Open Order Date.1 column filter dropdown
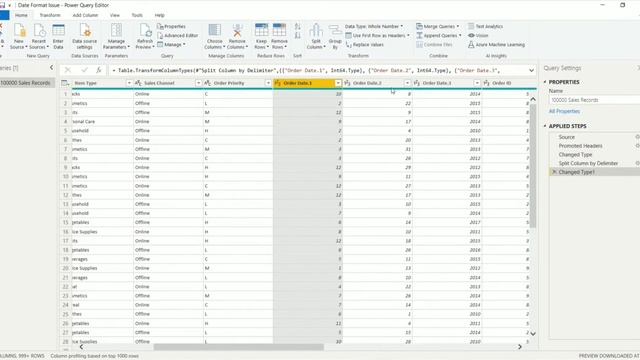640x360 pixels. pos(338,83)
